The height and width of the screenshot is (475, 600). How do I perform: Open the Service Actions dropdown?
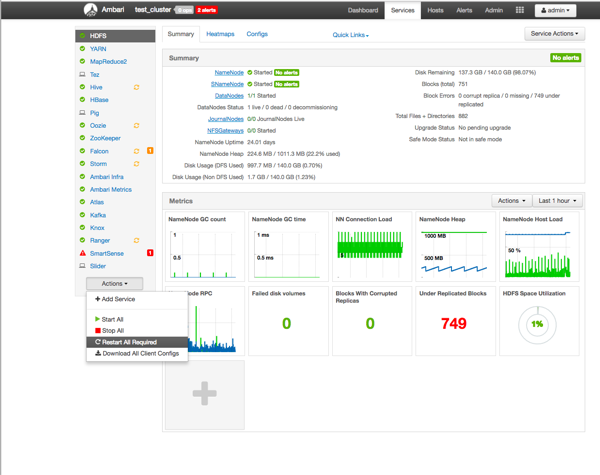(x=554, y=34)
